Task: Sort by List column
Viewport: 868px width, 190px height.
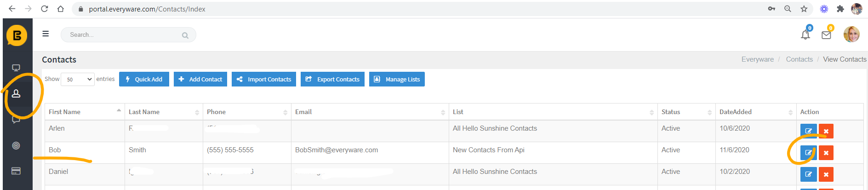Action: pyautogui.click(x=553, y=112)
